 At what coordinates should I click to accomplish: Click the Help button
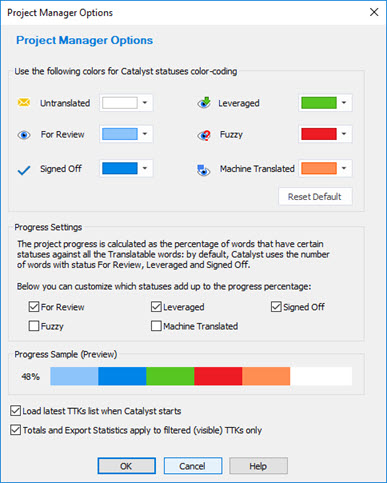[x=258, y=466]
